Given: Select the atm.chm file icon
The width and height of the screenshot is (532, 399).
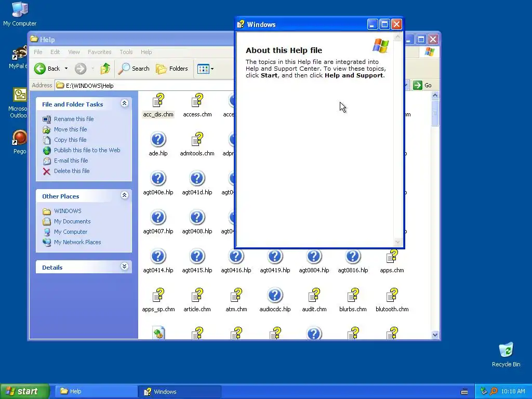Looking at the screenshot, I should coord(236,295).
